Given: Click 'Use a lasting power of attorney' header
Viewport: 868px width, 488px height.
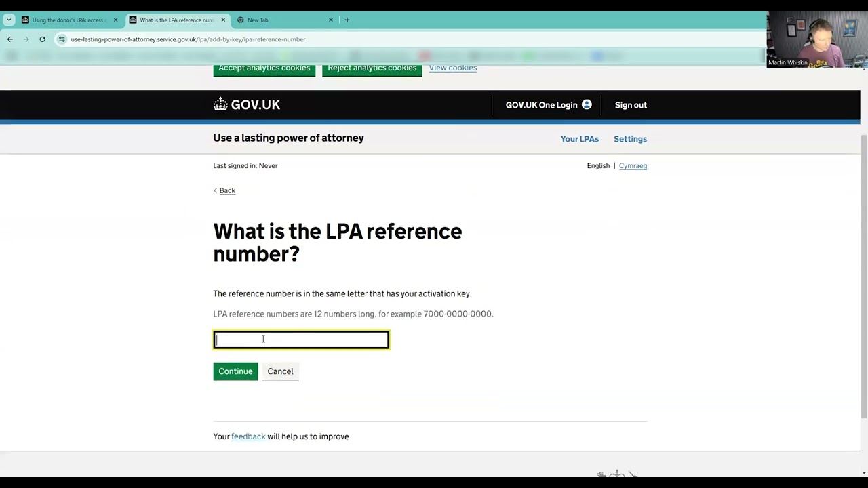Looking at the screenshot, I should (x=288, y=138).
